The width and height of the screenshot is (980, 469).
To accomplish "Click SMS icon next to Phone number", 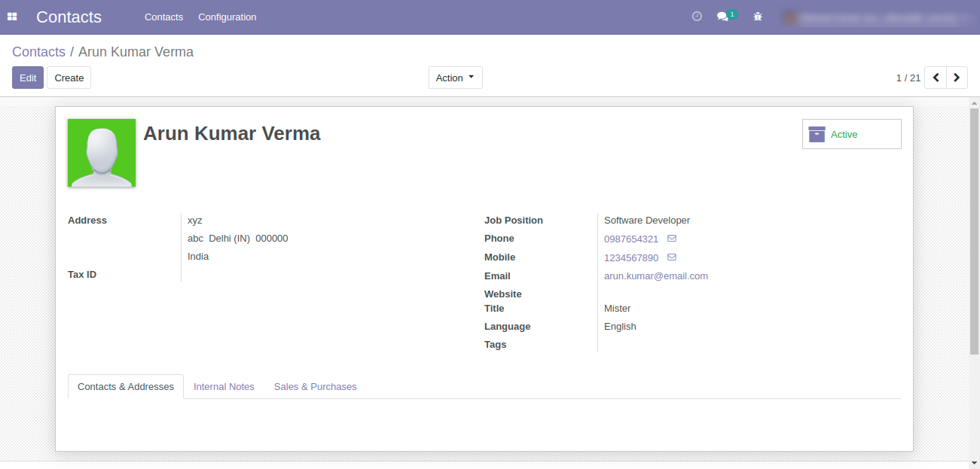I will click(672, 239).
